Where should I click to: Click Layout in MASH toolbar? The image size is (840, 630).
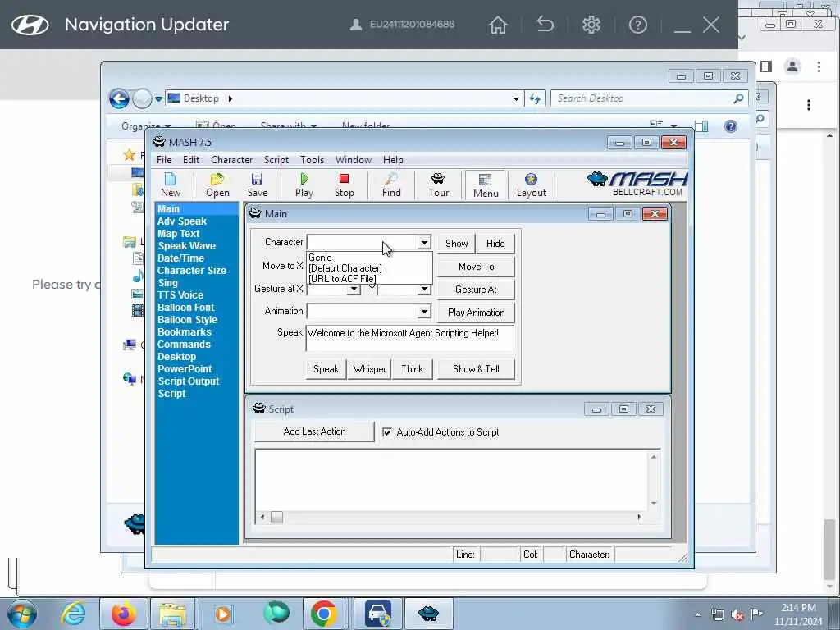[x=531, y=185]
